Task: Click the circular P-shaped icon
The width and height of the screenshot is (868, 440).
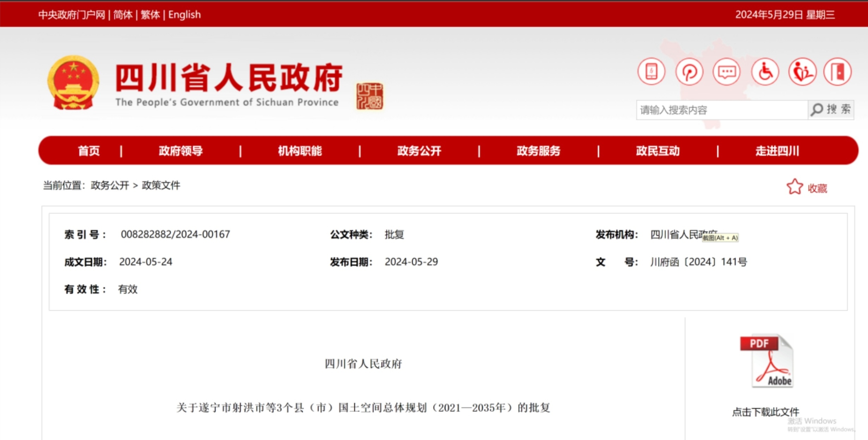Action: [689, 72]
